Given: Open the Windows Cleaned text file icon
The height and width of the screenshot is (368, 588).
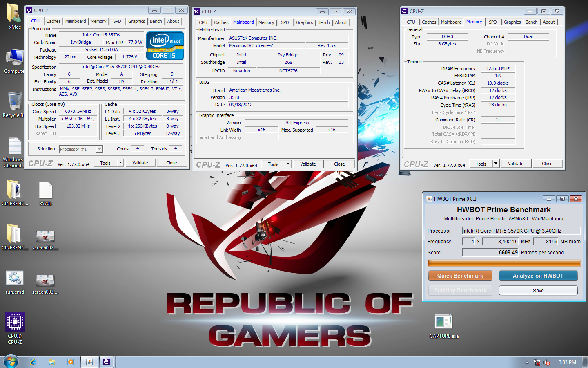Looking at the screenshot, I should [14, 152].
